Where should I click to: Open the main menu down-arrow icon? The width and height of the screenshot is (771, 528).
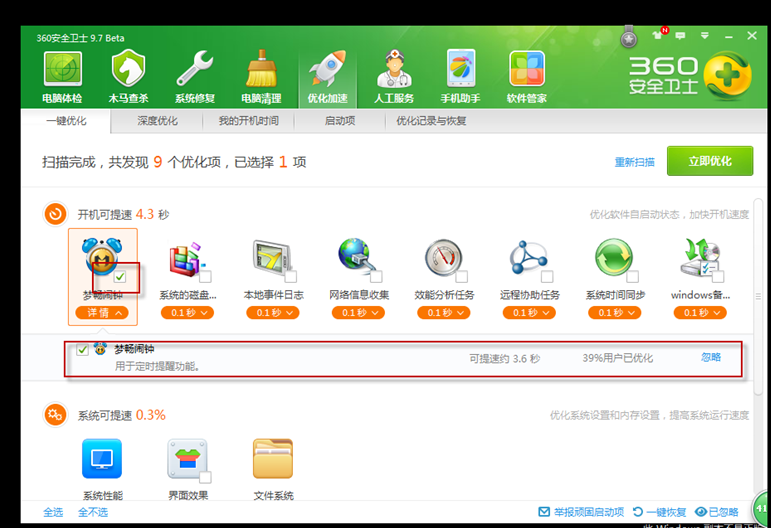click(x=705, y=35)
